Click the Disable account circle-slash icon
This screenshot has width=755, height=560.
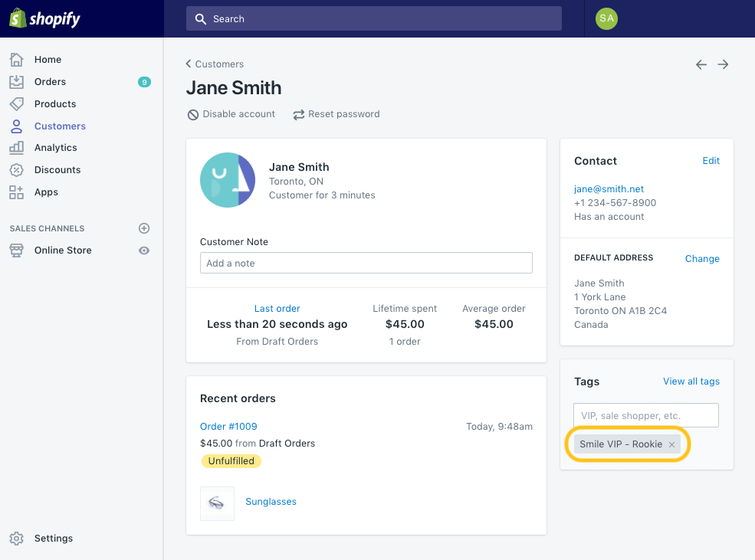[x=193, y=114]
